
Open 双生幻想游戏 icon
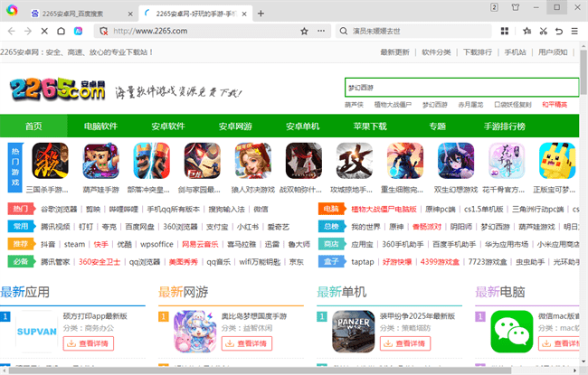(x=456, y=160)
